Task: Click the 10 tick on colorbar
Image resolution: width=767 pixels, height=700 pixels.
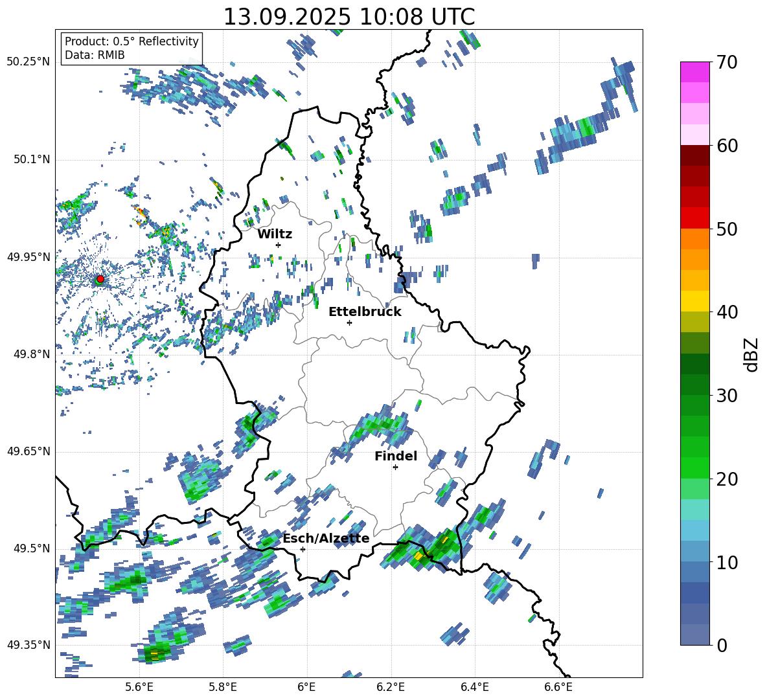Action: tap(727, 562)
